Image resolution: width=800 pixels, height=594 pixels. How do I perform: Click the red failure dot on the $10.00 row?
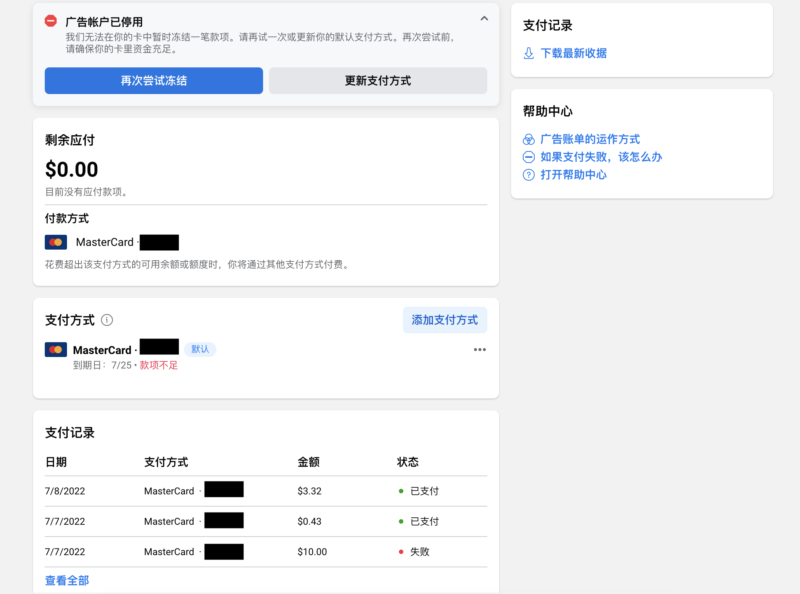(401, 551)
